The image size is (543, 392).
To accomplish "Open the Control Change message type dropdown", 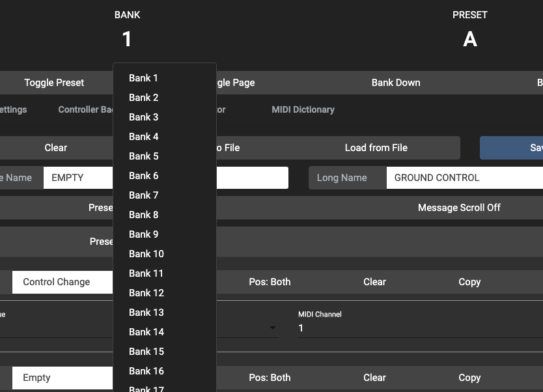I will [62, 282].
